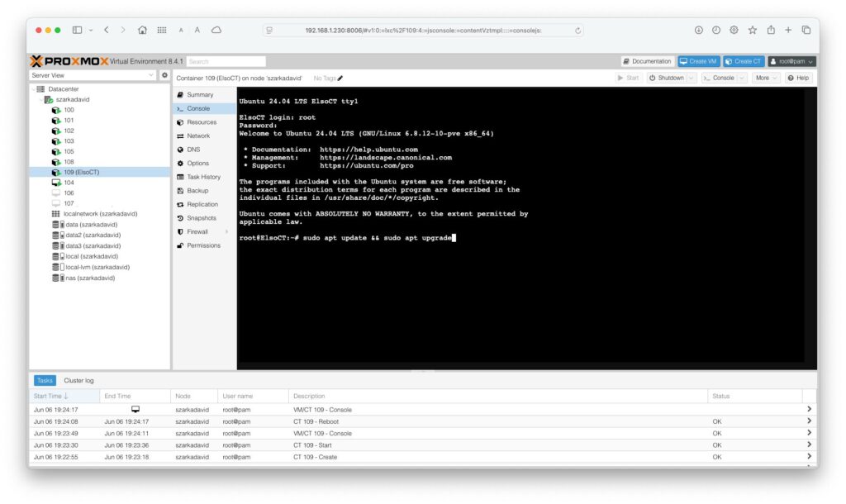Open a new tab with the plus icon
Screen dimensions: 846x504
(x=788, y=31)
